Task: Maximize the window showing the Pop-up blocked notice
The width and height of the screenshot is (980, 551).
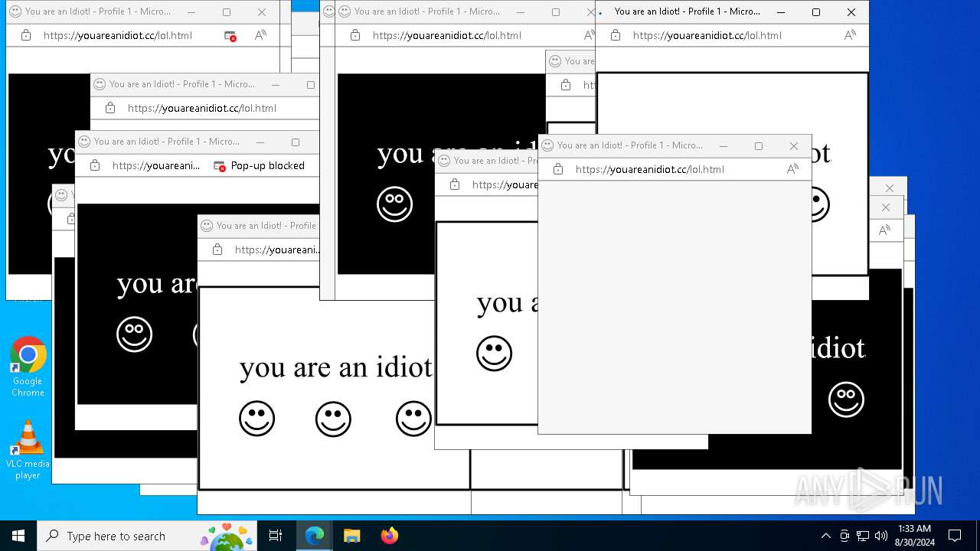Action: coord(296,142)
